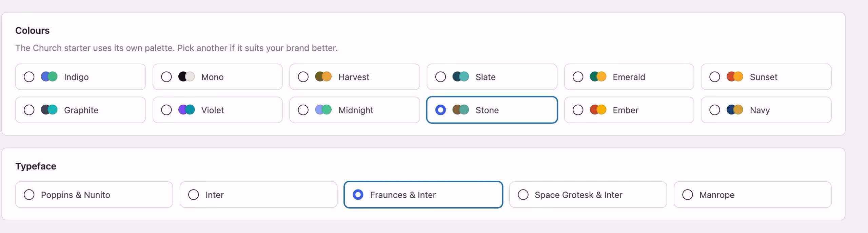
Task: Select the Manrope typeface radio button
Action: pos(688,195)
